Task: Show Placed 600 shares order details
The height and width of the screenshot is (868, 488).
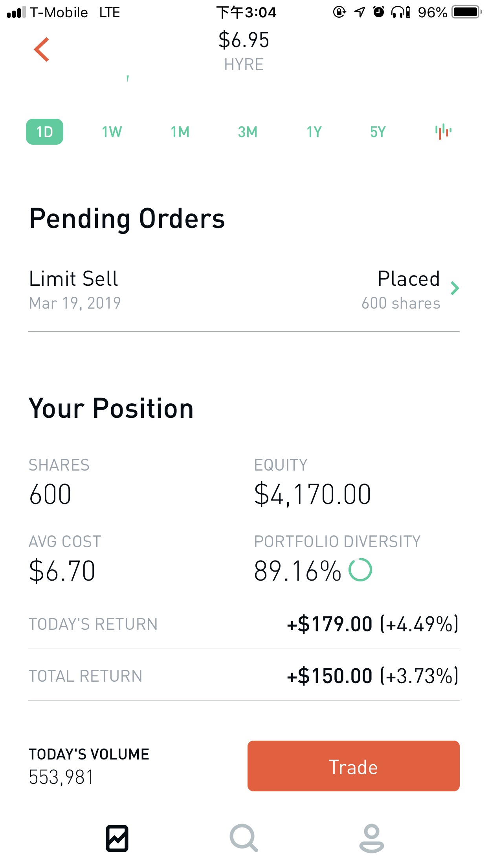Action: [401, 290]
